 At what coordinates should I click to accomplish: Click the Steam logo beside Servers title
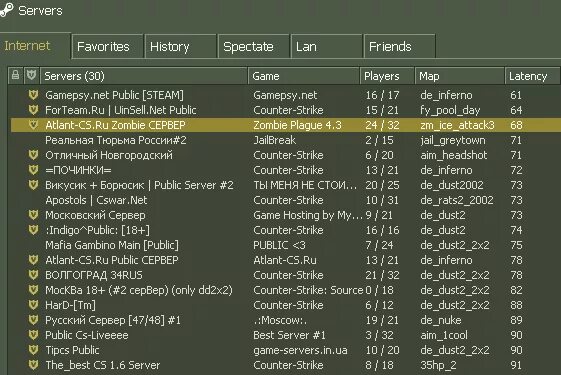click(x=6, y=10)
